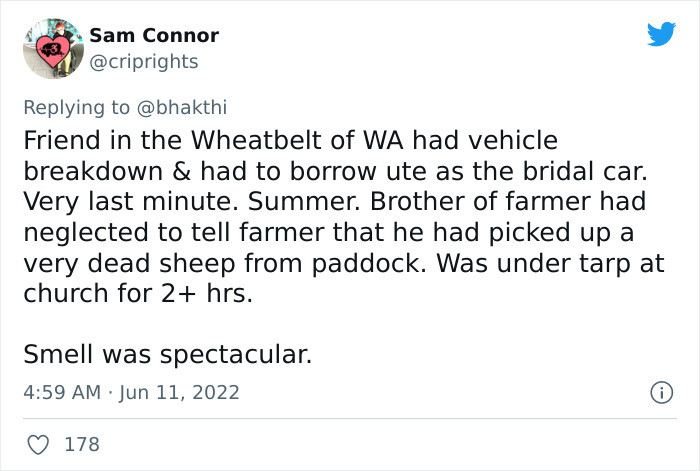Click the 'Replying to' label
The image size is (700, 471).
[x=76, y=108]
